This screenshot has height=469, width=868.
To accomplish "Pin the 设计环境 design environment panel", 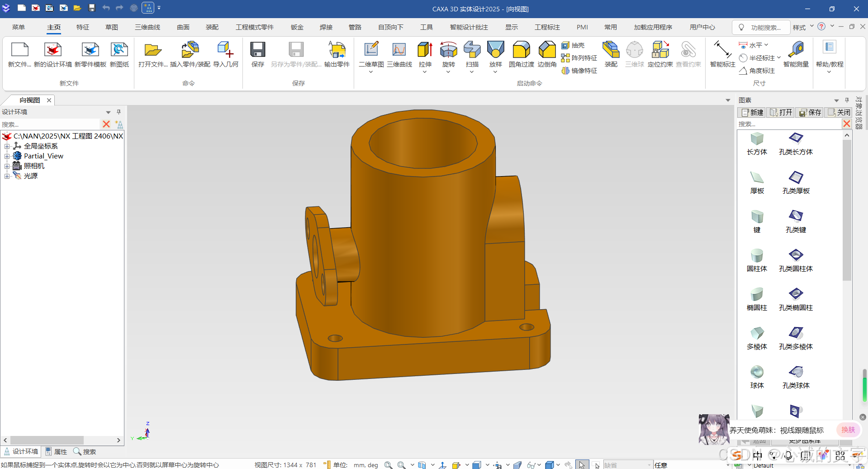I will coord(119,112).
